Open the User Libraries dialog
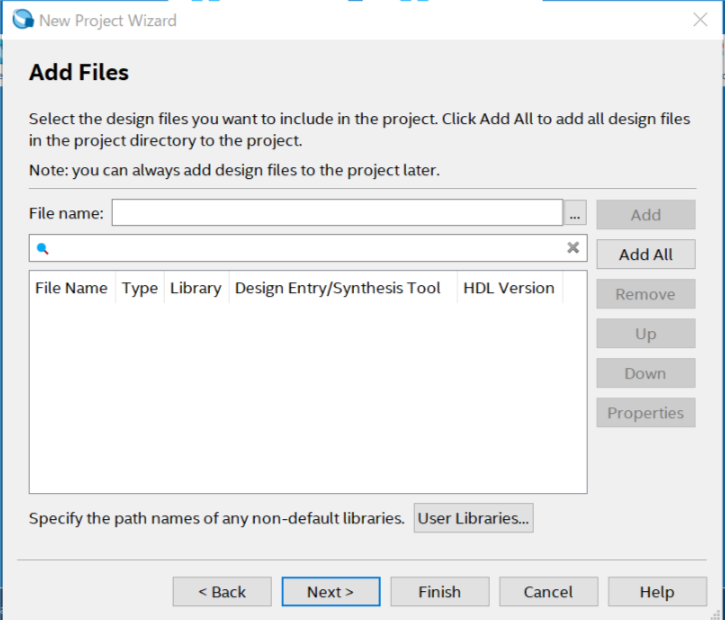 pyautogui.click(x=473, y=518)
